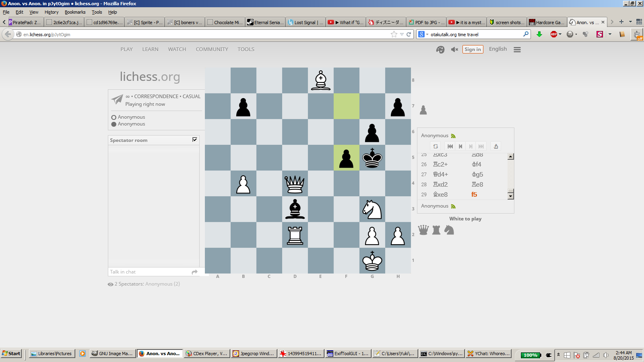644x362 pixels.
Task: Click the move list scrollbar up arrow
Action: pos(511,157)
